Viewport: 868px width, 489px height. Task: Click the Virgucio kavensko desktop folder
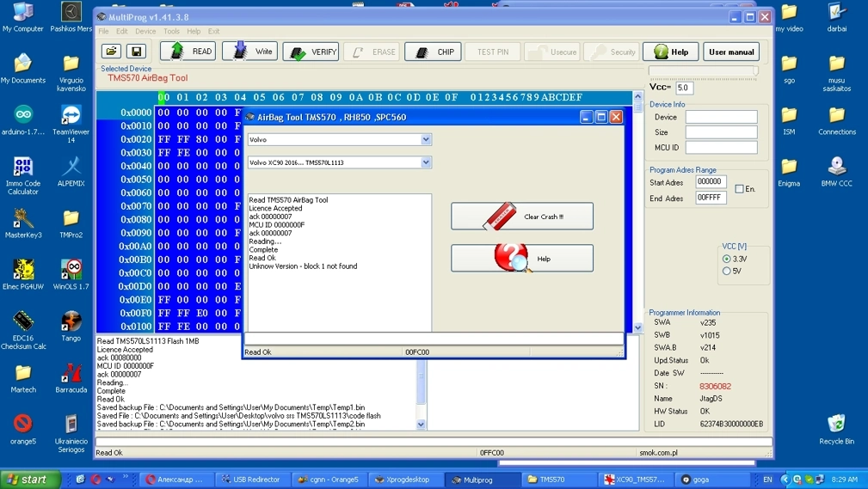click(x=71, y=72)
